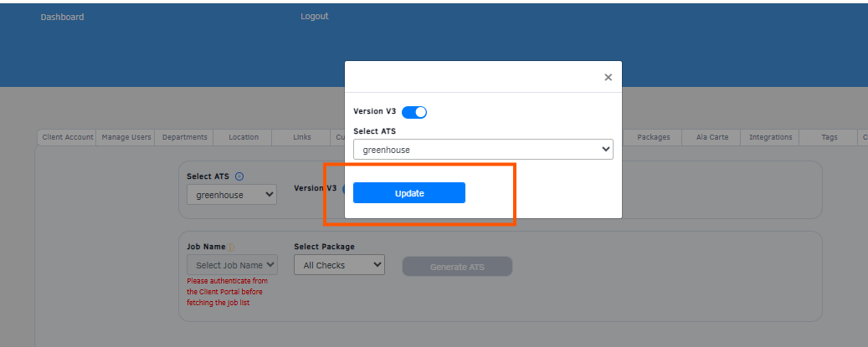
Task: Click the Select Package label
Action: pos(325,247)
